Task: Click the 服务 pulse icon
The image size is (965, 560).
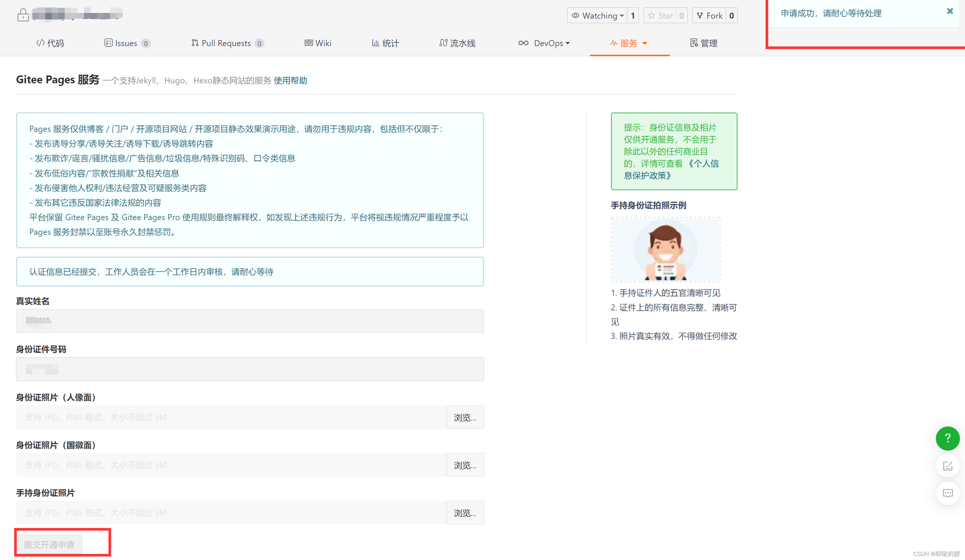Action: click(x=613, y=43)
